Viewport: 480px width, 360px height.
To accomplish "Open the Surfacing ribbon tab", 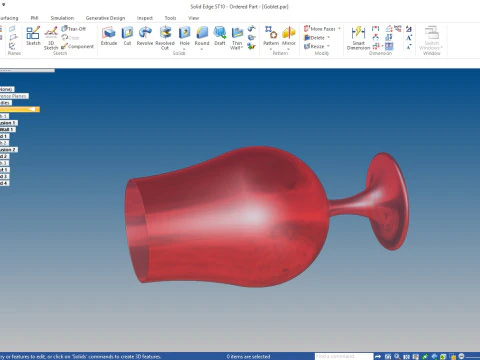I will pyautogui.click(x=9, y=18).
